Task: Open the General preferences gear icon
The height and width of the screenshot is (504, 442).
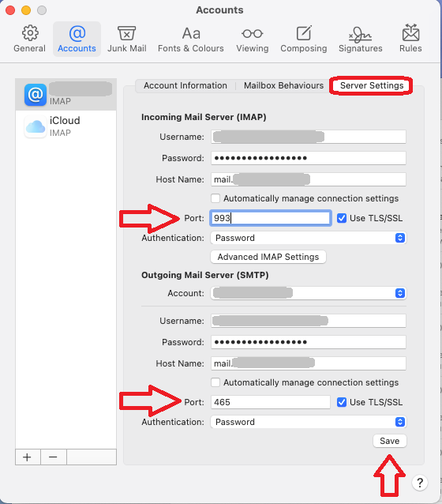Action: [29, 33]
